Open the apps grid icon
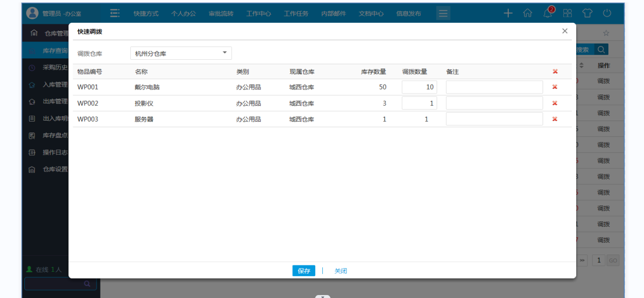The height and width of the screenshot is (298, 644). [x=567, y=13]
